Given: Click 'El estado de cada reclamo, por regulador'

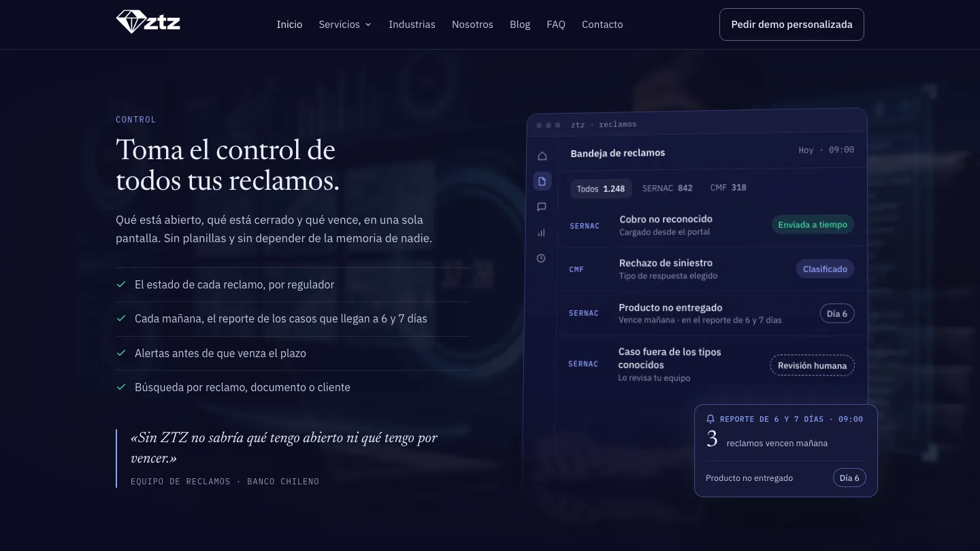Looking at the screenshot, I should (x=234, y=284).
